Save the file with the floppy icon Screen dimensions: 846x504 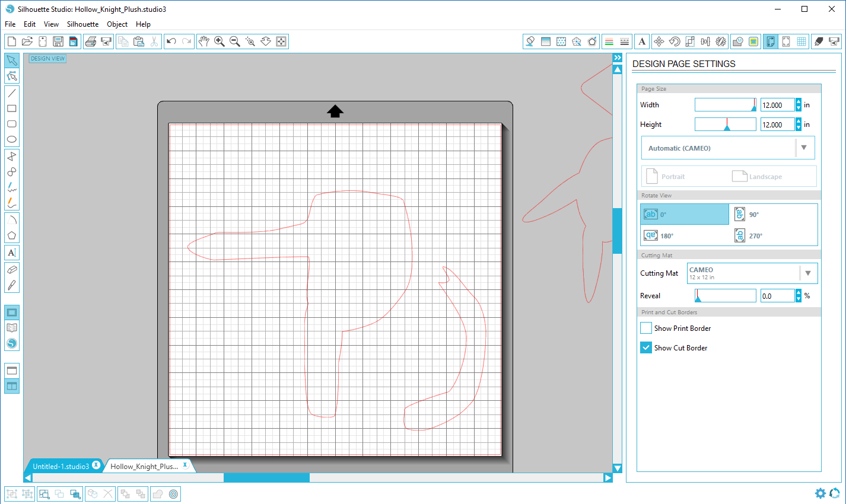tap(58, 42)
